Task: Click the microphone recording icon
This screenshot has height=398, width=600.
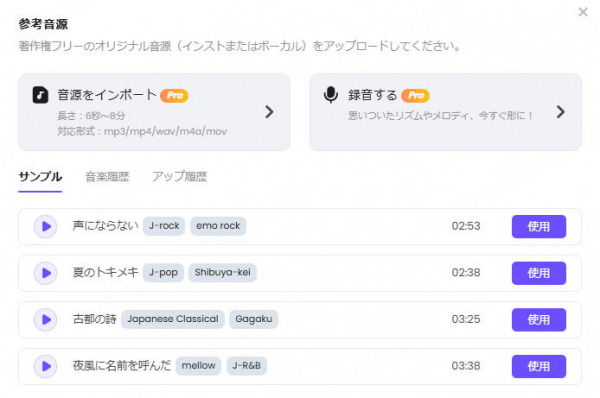Action: coord(331,95)
